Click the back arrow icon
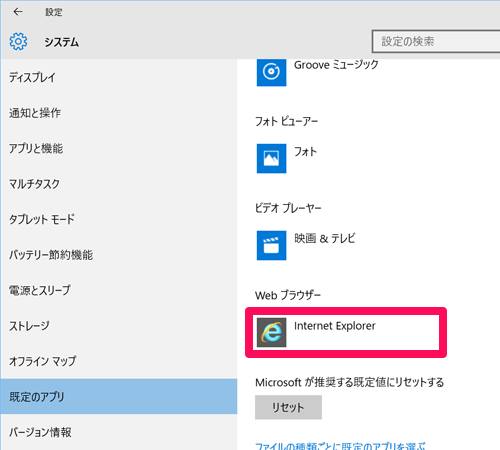Screen dimensions: 500x450 (x=18, y=12)
